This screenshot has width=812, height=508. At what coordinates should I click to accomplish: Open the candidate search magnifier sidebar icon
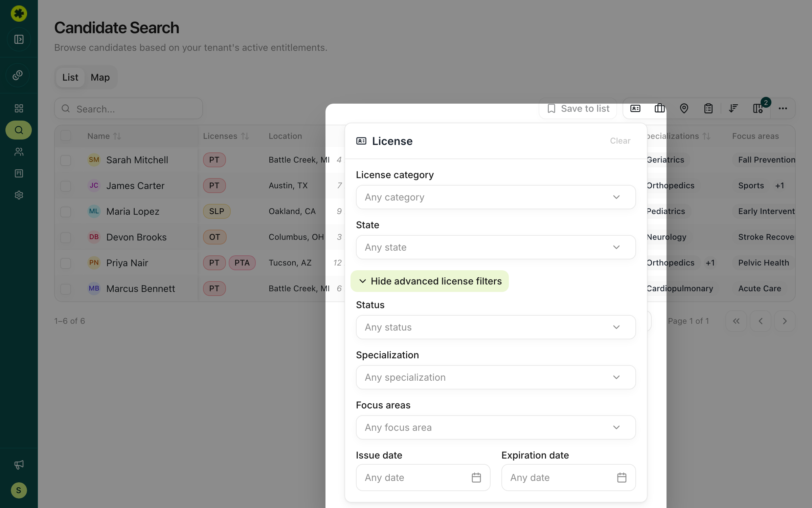pos(19,130)
